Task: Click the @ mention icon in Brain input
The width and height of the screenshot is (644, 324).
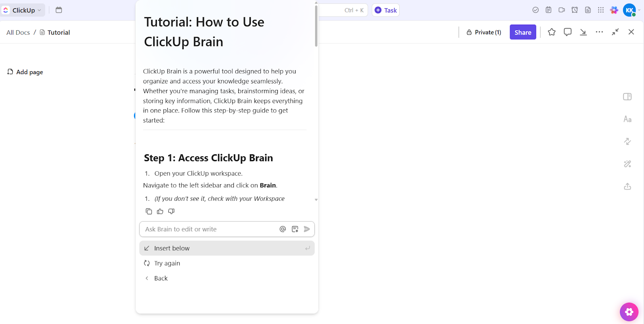Action: [x=283, y=229]
